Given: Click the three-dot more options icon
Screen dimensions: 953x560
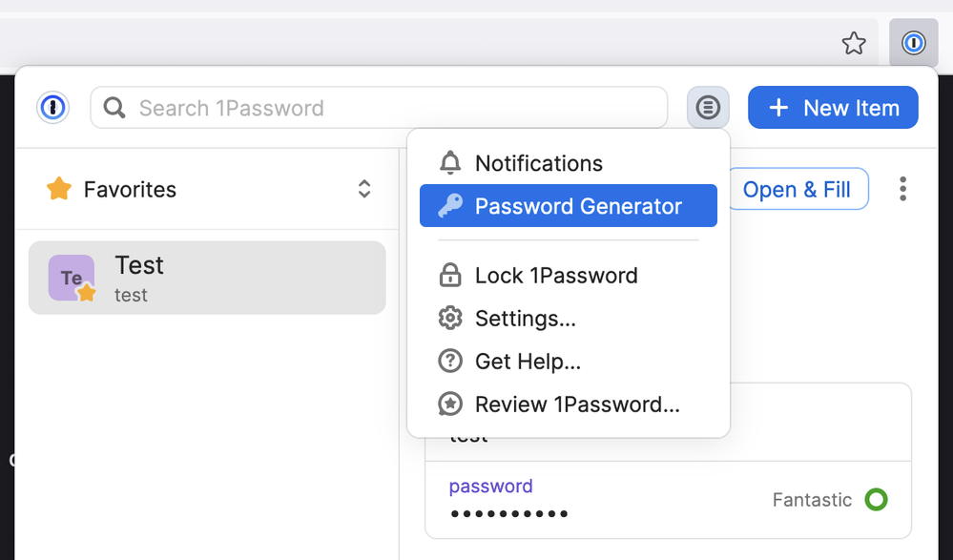Looking at the screenshot, I should (x=902, y=189).
